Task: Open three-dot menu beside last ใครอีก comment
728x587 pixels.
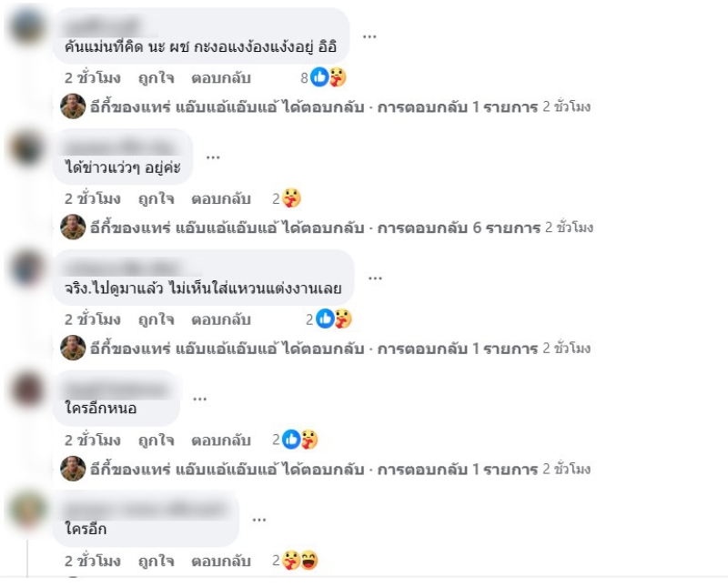Action: click(259, 519)
